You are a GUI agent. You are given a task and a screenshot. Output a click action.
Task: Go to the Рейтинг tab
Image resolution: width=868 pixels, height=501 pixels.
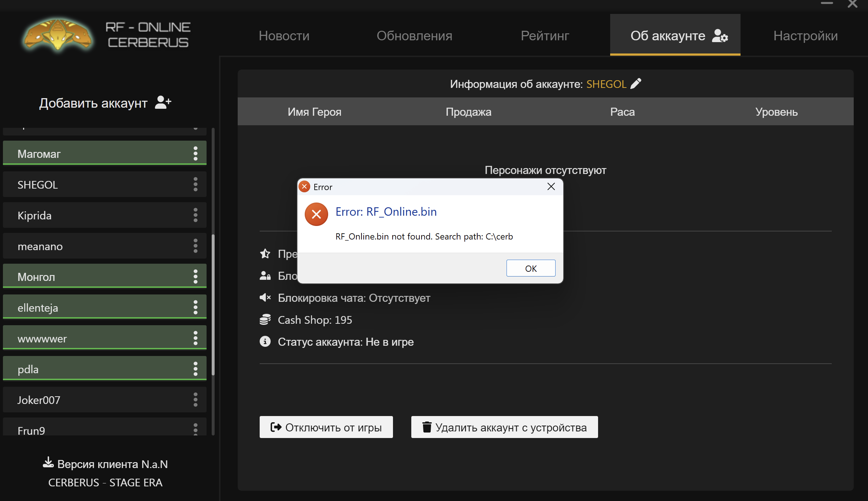click(545, 36)
